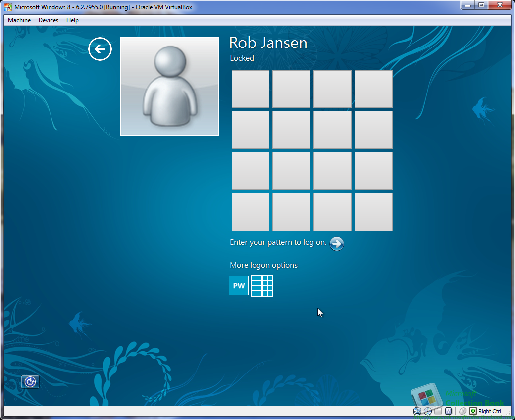Click the shared folders status icon
This screenshot has width=515, height=420.
pos(438,411)
